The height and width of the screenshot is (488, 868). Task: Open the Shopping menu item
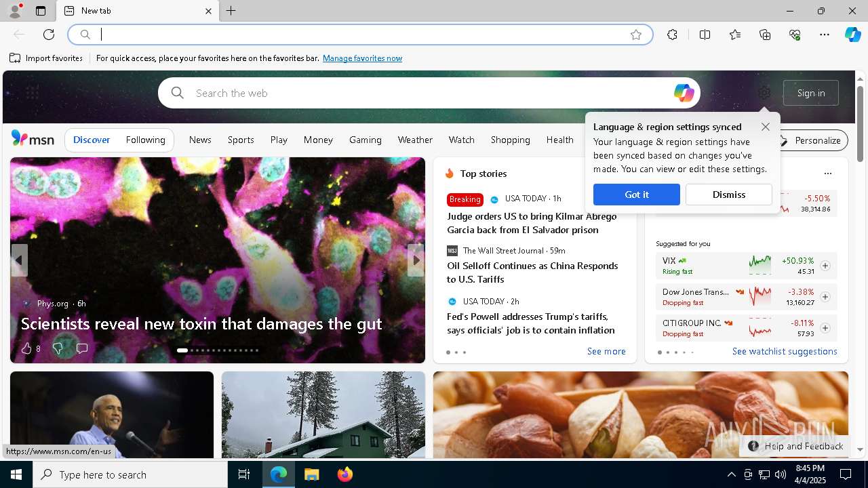pyautogui.click(x=511, y=140)
